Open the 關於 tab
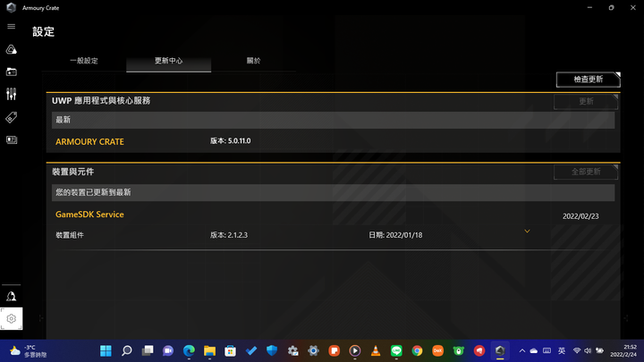 click(253, 61)
